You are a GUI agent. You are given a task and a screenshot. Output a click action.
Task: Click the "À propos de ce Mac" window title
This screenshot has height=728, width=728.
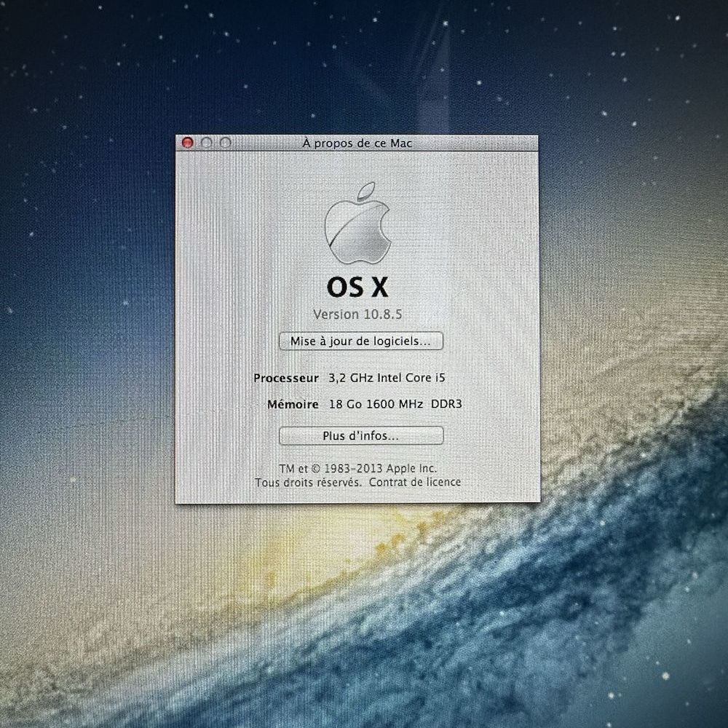click(x=357, y=143)
